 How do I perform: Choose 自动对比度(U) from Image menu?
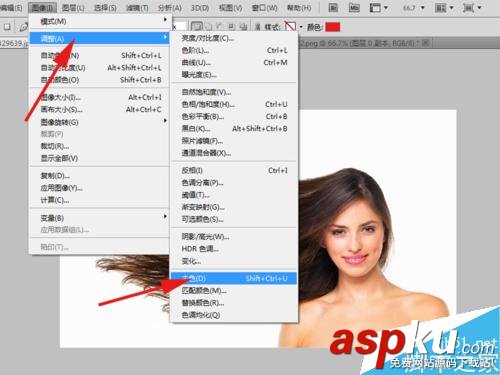[x=100, y=68]
